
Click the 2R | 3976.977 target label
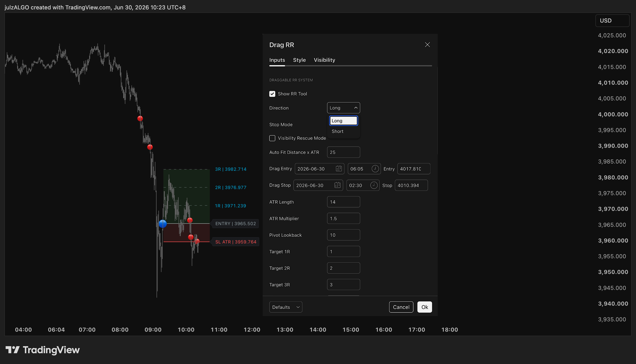(231, 187)
